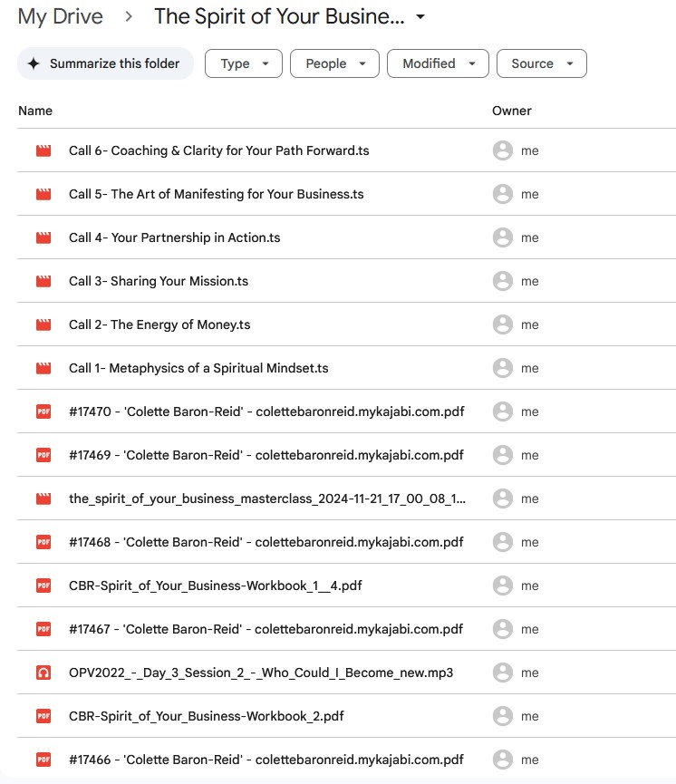Click PDF icon for CBR Workbook_2 file
This screenshot has height=784, width=676.
coord(43,717)
